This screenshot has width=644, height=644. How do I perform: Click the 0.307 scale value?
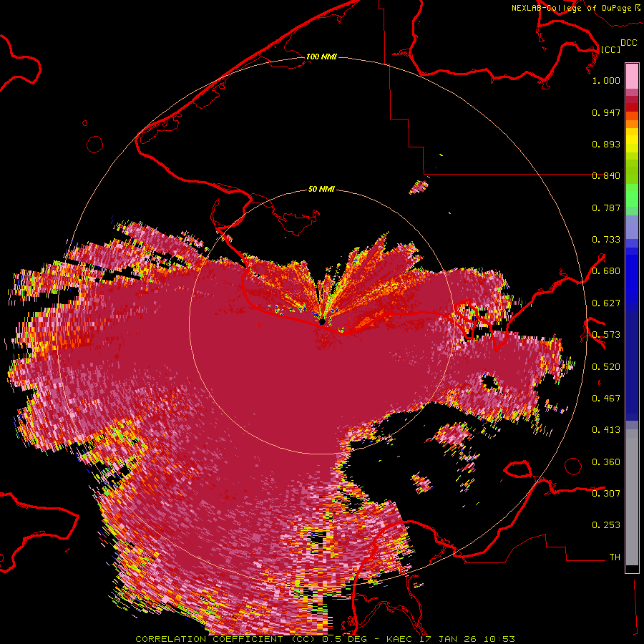pyautogui.click(x=606, y=494)
